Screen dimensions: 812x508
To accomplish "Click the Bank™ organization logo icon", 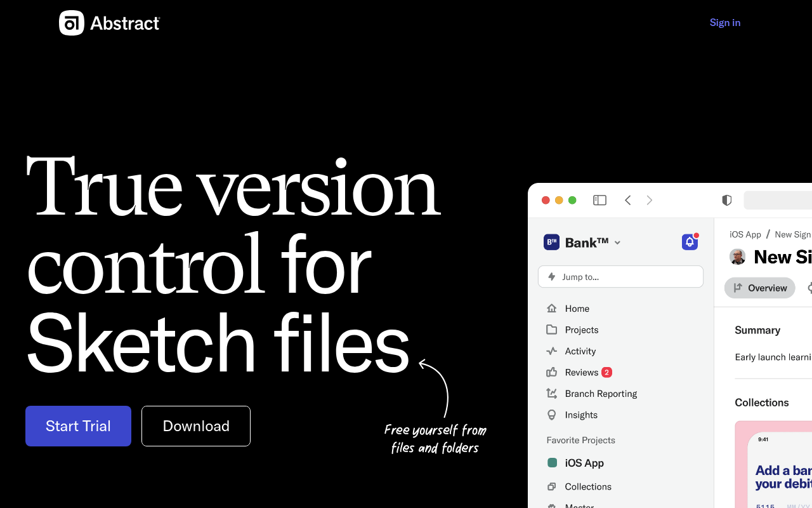I will 551,242.
